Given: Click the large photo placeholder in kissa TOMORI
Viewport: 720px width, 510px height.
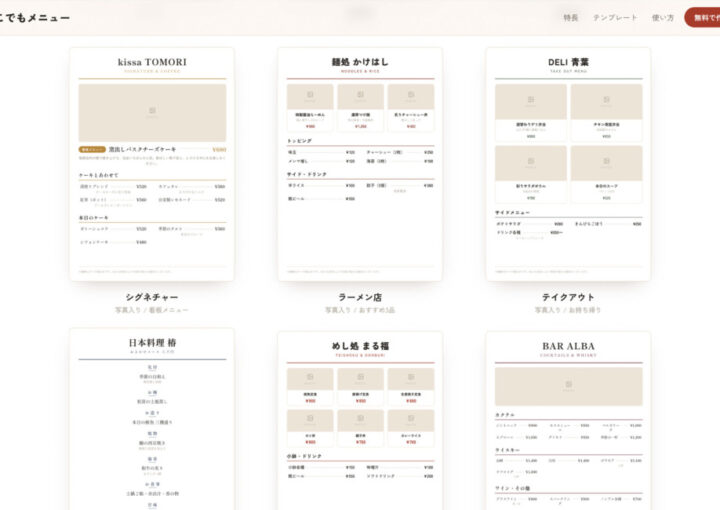Looking at the screenshot, I should pyautogui.click(x=152, y=112).
